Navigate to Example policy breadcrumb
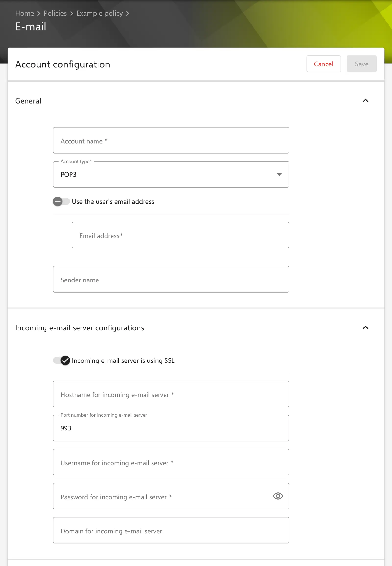 click(x=99, y=13)
